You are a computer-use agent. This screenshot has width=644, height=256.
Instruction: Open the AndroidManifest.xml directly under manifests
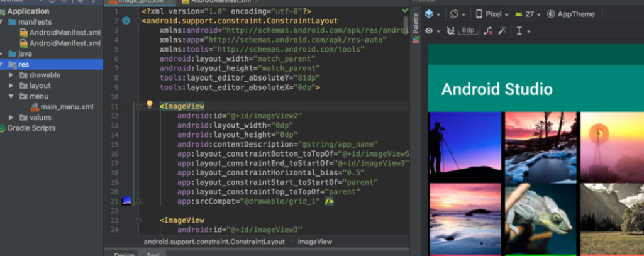coord(65,33)
